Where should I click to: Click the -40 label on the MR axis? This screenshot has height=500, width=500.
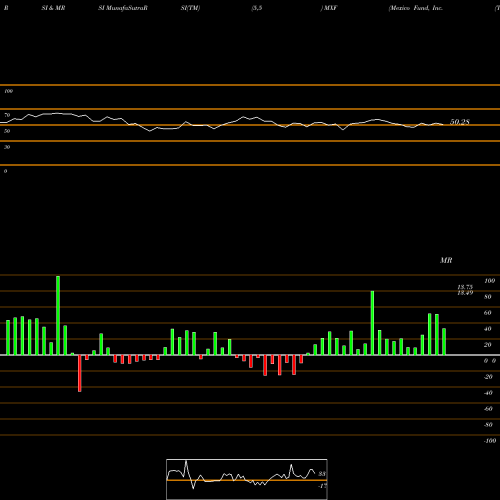click(488, 393)
